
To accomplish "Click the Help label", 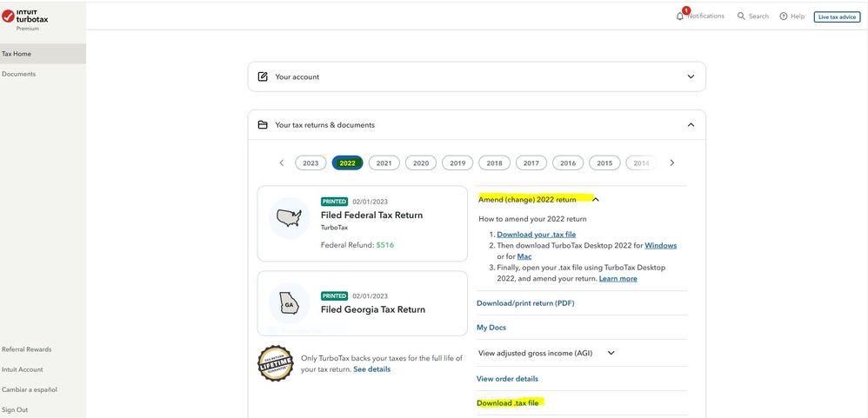I will (798, 16).
